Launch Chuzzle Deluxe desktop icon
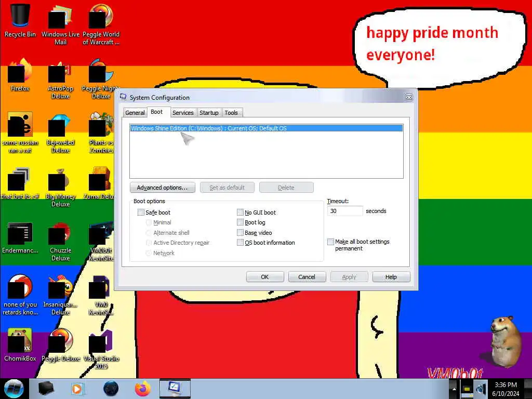Viewport: 532px width, 399px height. click(x=60, y=241)
